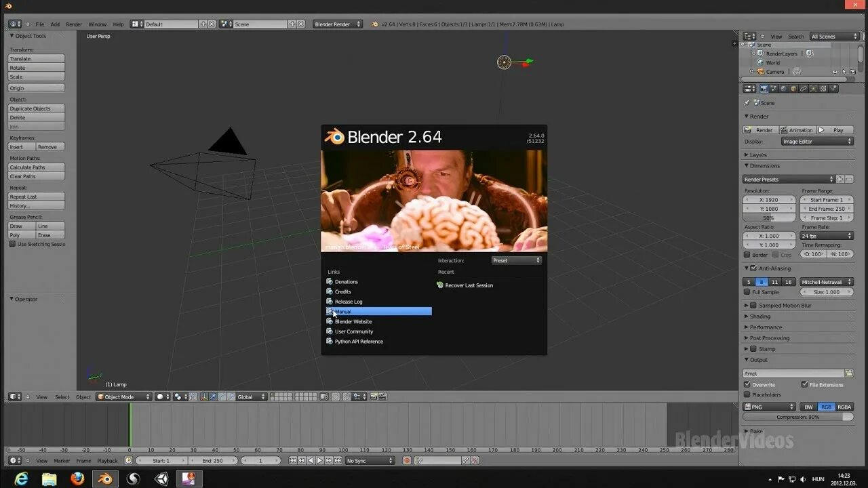The height and width of the screenshot is (488, 868).
Task: Toggle use preview range clock icon
Action: 128,460
